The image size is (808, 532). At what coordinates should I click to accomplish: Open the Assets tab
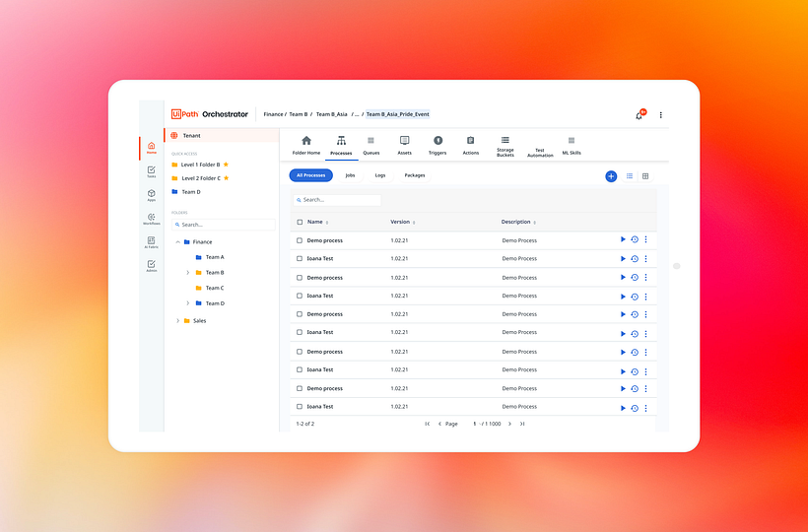tap(405, 146)
